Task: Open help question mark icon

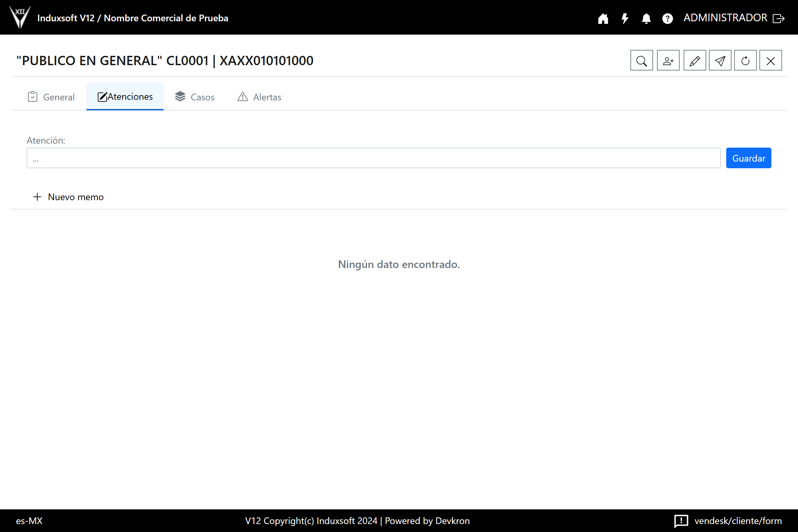Action: point(667,18)
